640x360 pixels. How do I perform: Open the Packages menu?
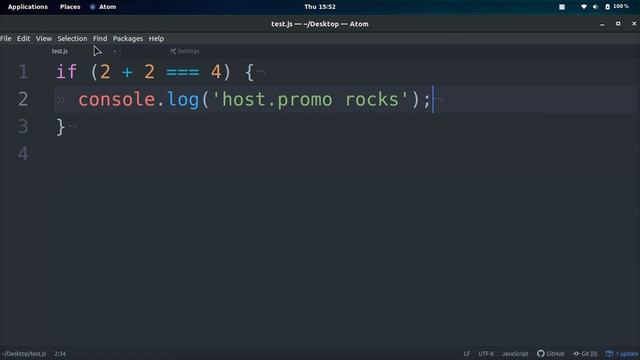click(128, 38)
